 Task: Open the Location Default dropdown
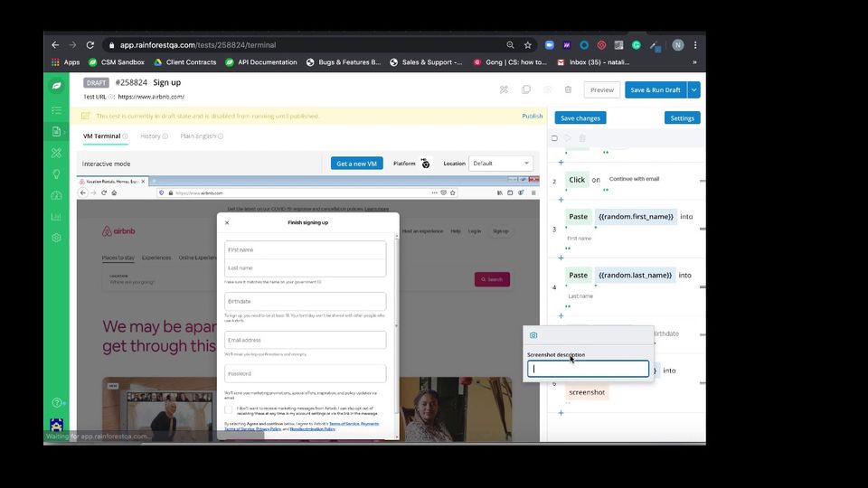(501, 164)
